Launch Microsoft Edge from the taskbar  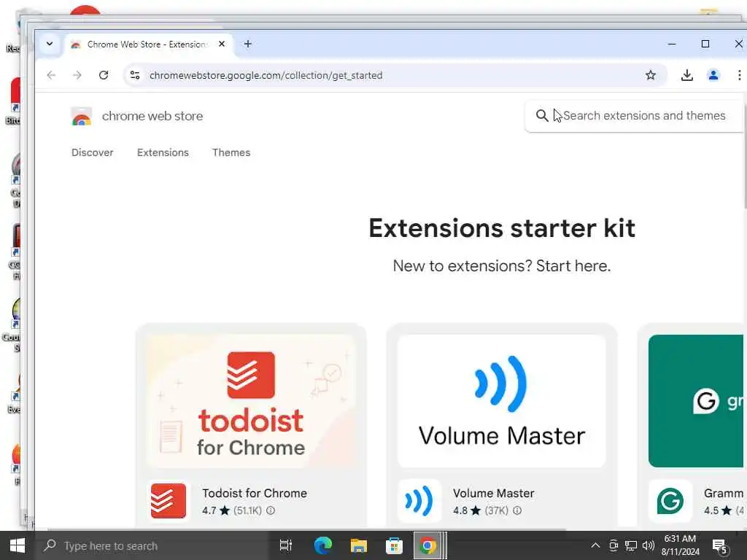(x=323, y=545)
